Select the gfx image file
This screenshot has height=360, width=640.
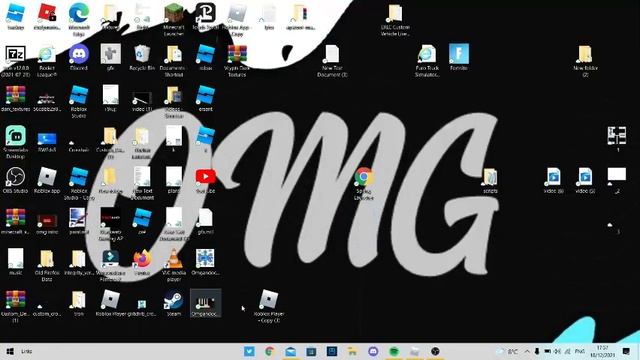pyautogui.click(x=110, y=57)
